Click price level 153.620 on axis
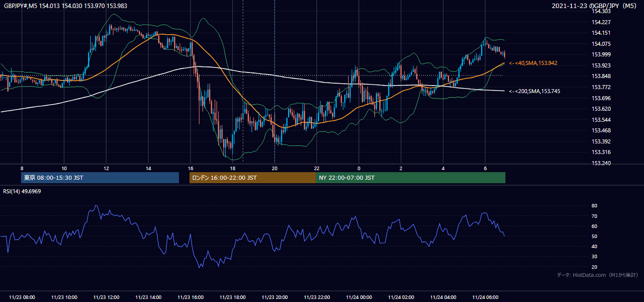Viewport: 644px width, 302px height. click(601, 109)
